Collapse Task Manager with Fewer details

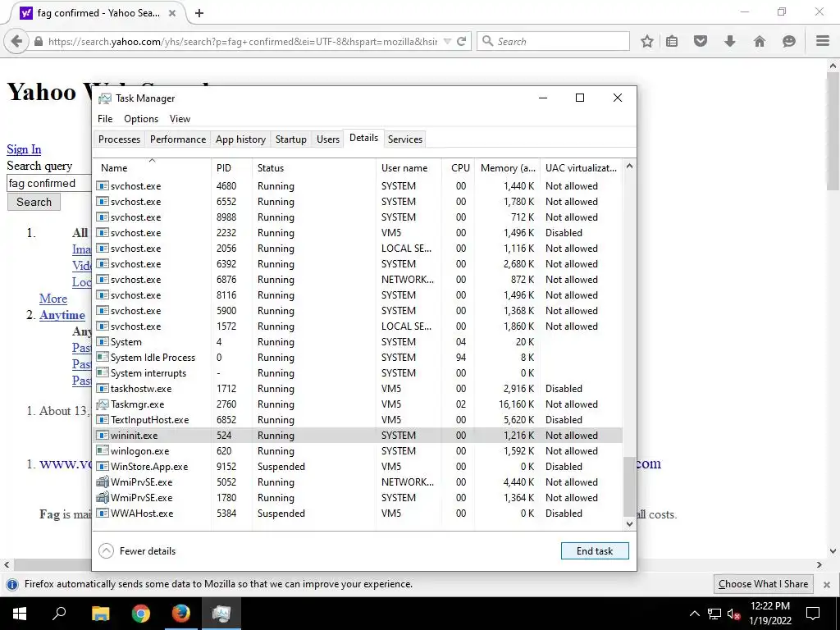(x=137, y=550)
